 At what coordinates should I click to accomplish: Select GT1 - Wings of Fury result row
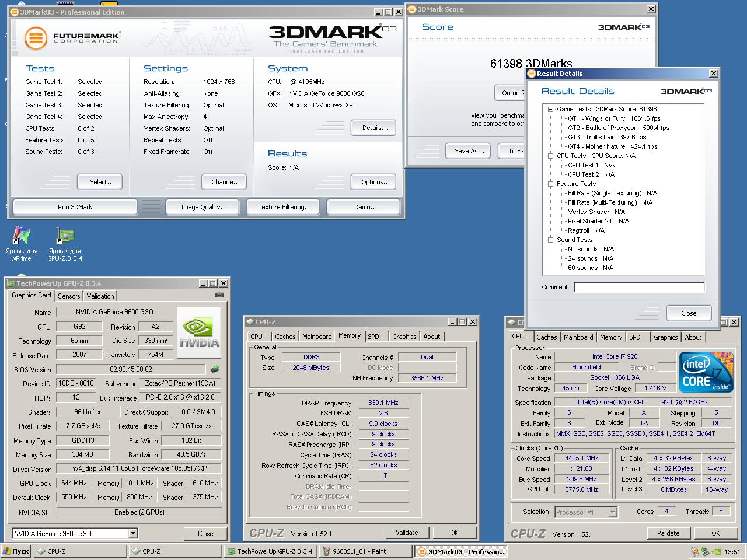pyautogui.click(x=614, y=118)
